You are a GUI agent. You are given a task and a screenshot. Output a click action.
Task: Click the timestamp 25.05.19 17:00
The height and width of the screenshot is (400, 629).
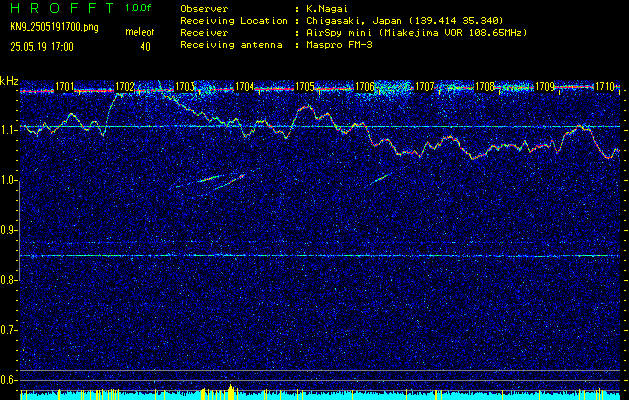pyautogui.click(x=42, y=47)
